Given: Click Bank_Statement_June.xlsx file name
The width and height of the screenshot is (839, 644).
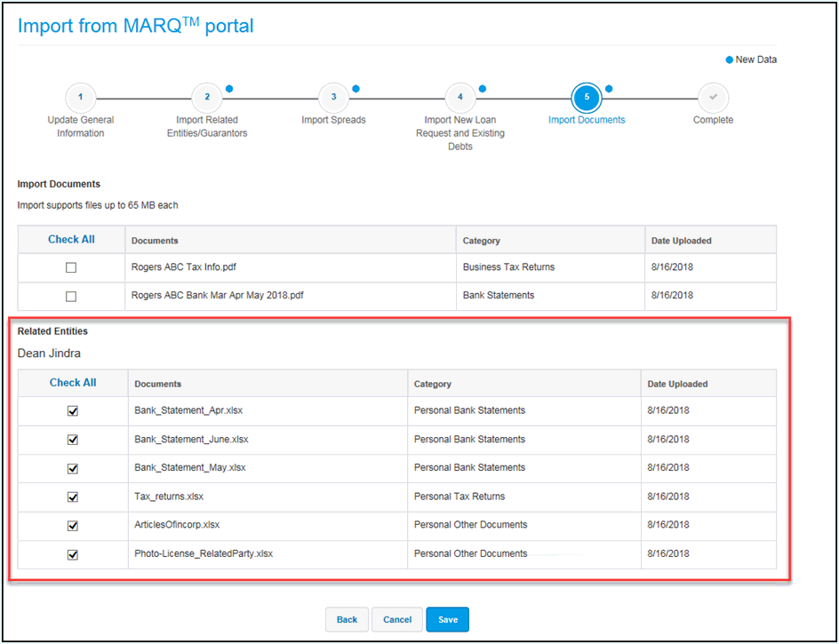Looking at the screenshot, I should tap(191, 439).
